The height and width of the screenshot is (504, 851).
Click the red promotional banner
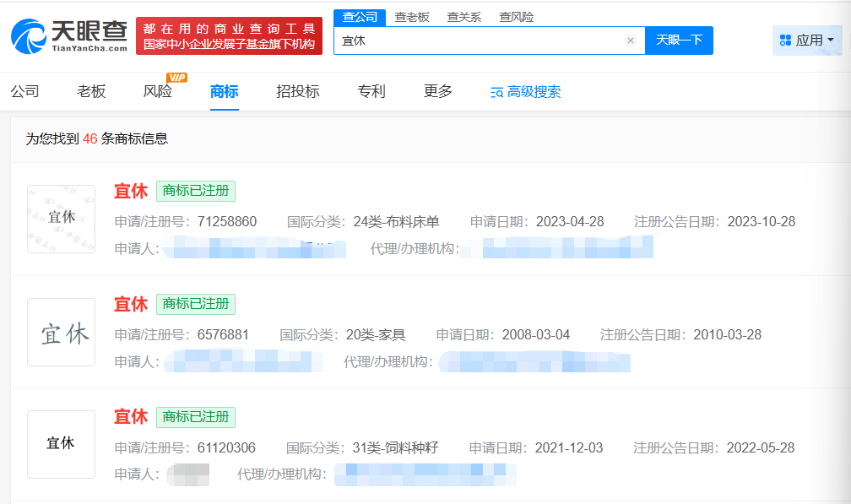(229, 36)
